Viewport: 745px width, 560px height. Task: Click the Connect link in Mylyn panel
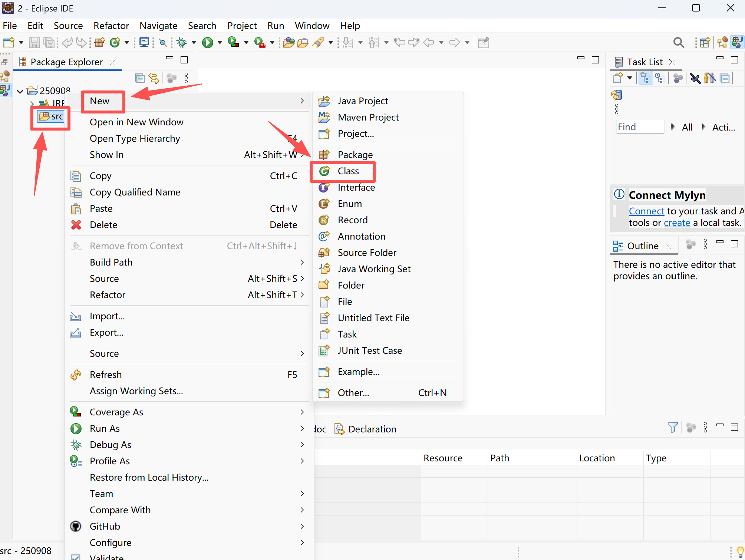[646, 211]
